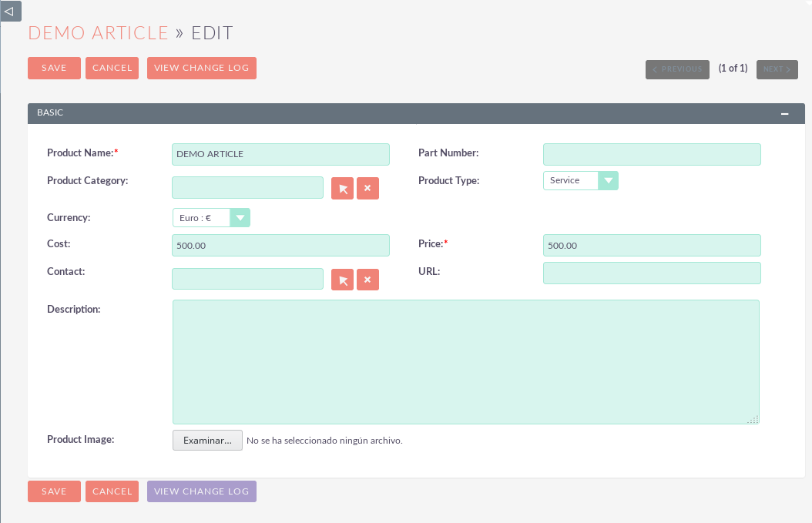Image resolution: width=812 pixels, height=523 pixels.
Task: Collapse the Basic panel
Action: (784, 113)
